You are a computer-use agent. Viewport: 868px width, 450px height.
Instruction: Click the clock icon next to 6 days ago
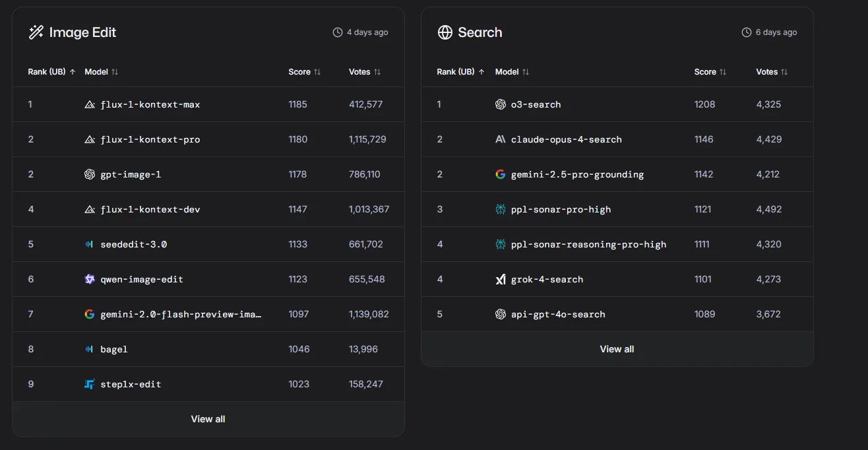[747, 32]
